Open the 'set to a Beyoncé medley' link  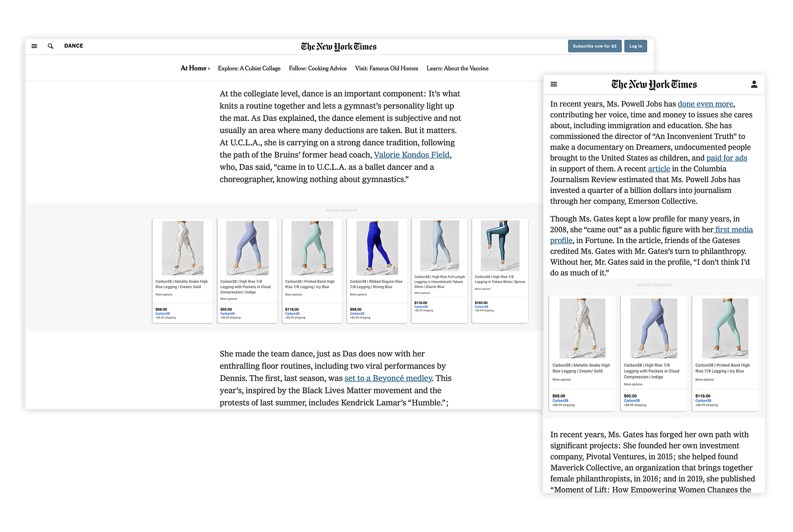[x=388, y=378]
